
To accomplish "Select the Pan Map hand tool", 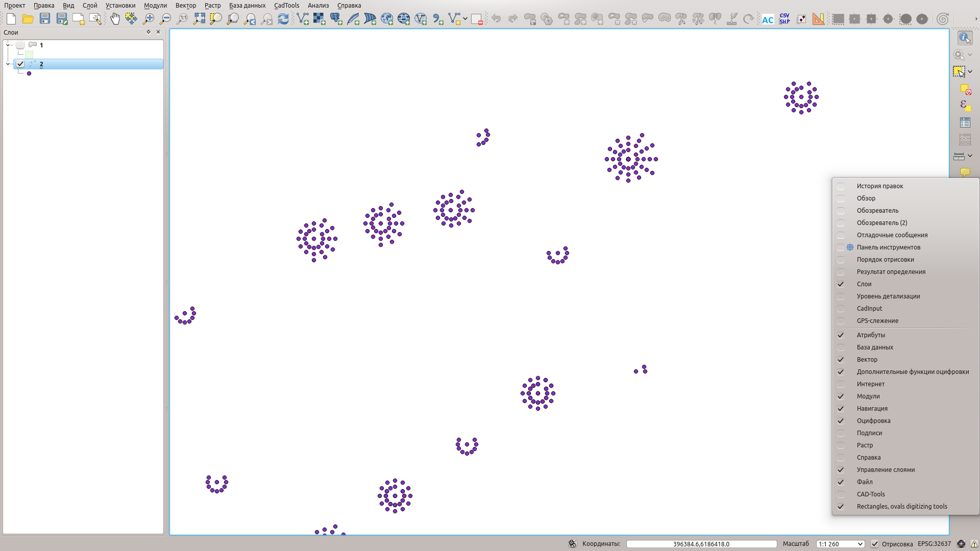I will 115,19.
